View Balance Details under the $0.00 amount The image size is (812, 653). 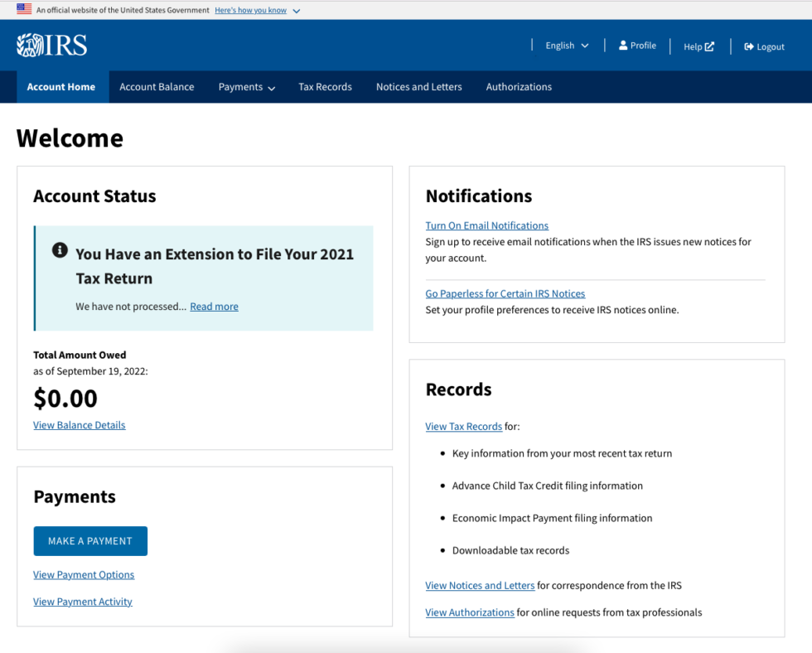coord(79,425)
